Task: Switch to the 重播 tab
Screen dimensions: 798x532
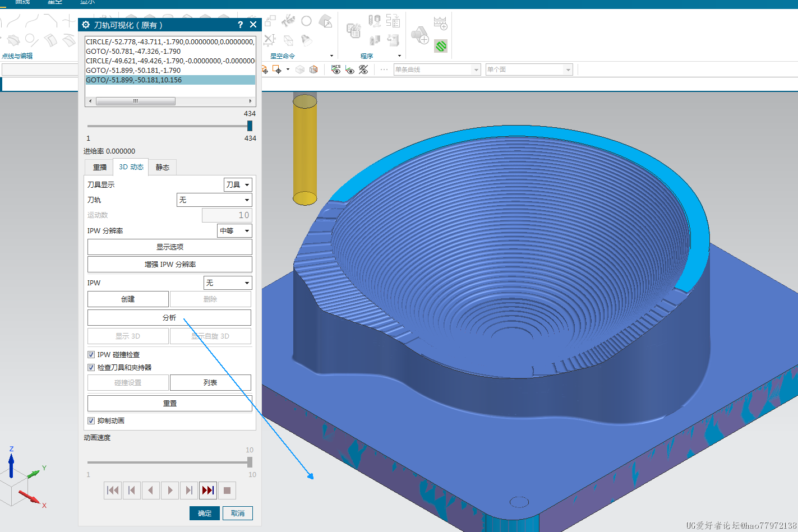Action: (99, 167)
